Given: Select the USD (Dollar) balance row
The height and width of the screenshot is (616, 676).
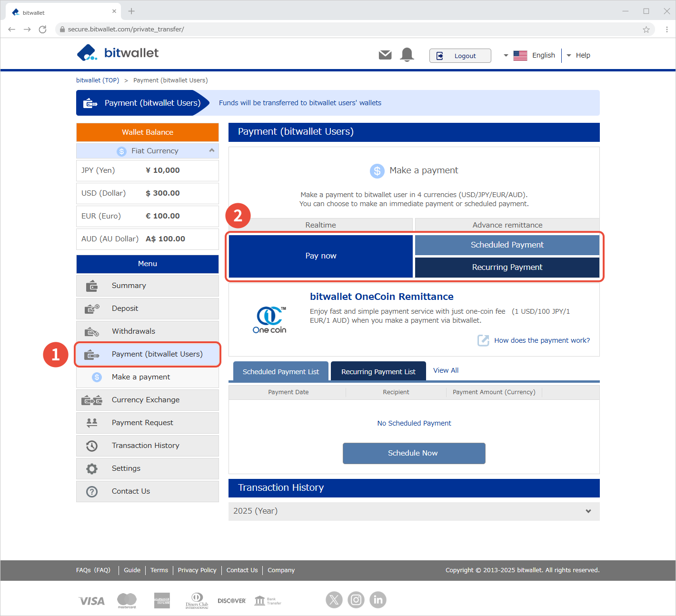Looking at the screenshot, I should [148, 193].
